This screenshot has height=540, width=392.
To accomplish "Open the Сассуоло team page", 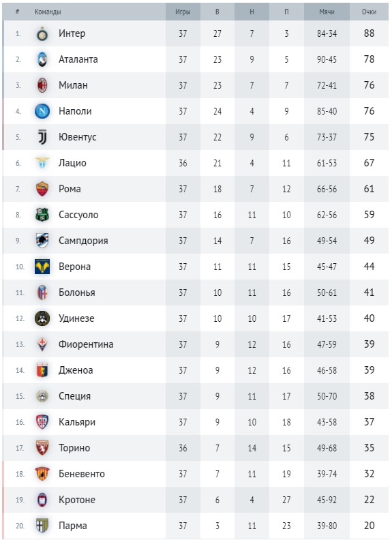I will 78,215.
